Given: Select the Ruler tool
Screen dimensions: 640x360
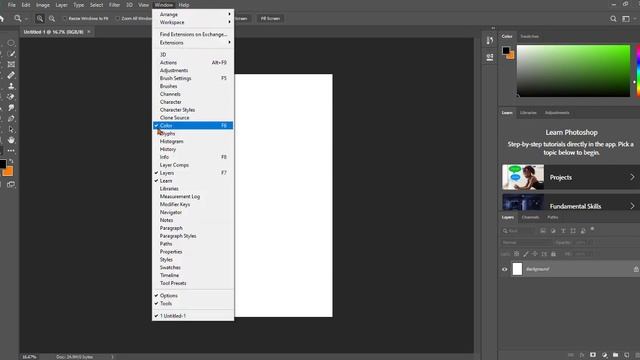Looking at the screenshot, I should [x=11, y=75].
